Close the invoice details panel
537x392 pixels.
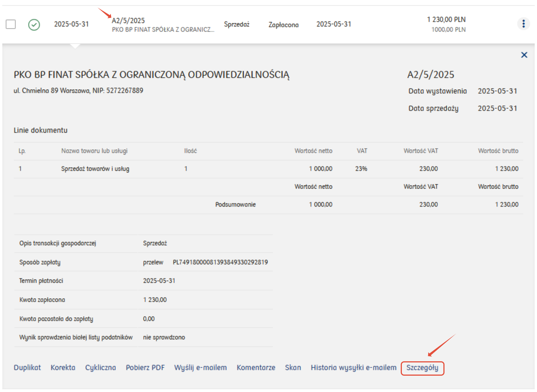(524, 55)
